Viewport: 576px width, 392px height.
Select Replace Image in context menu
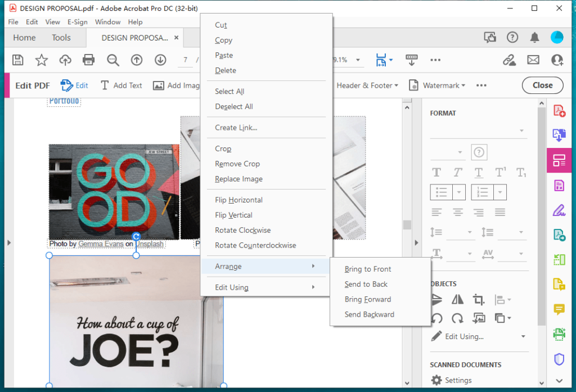pyautogui.click(x=238, y=179)
